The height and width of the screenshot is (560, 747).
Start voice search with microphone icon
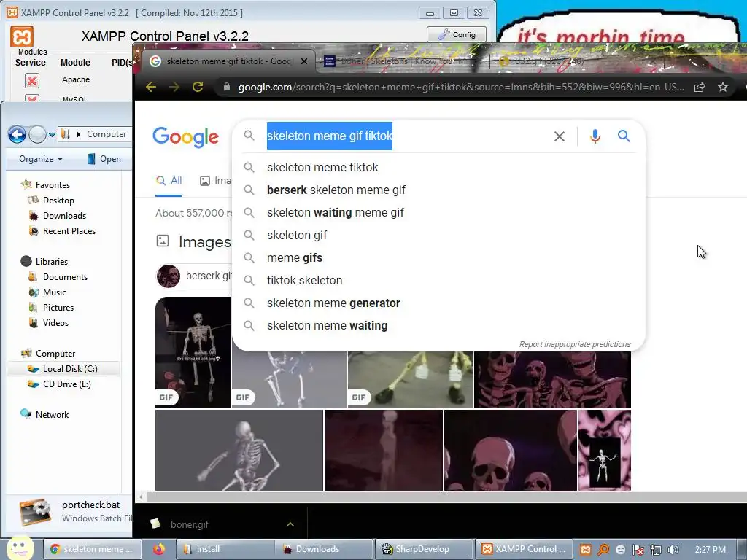[x=595, y=136]
